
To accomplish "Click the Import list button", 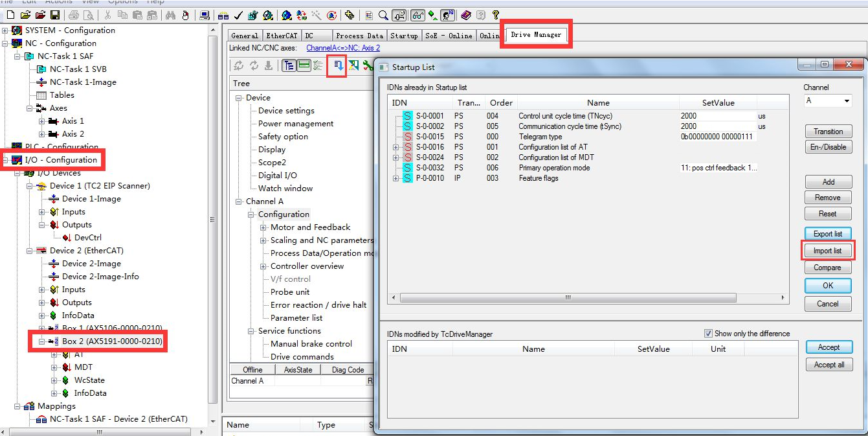I will [x=827, y=251].
